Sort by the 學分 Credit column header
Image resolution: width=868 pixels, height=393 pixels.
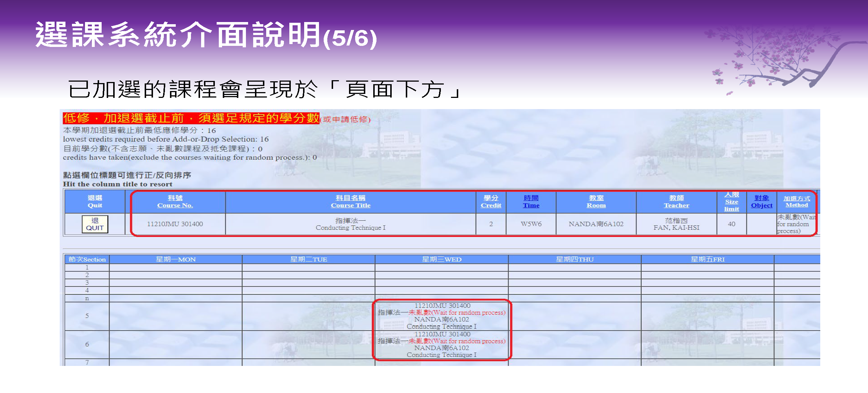pos(491,202)
